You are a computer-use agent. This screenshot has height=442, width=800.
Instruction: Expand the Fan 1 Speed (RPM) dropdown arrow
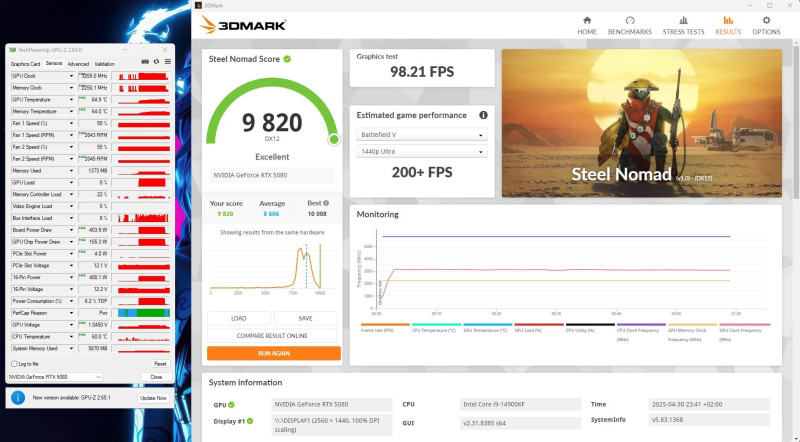coord(71,135)
